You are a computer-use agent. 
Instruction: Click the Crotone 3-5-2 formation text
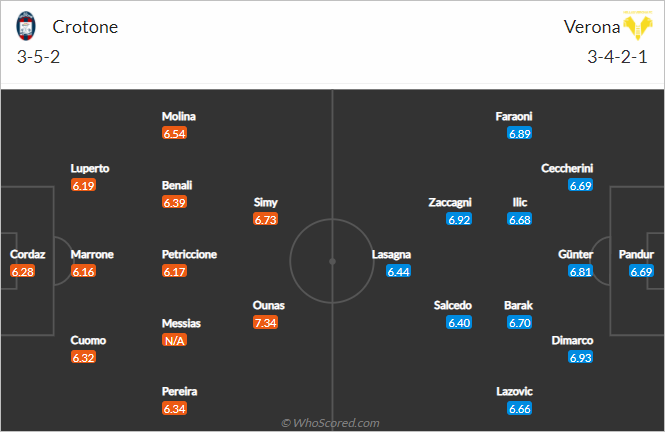tap(39, 57)
